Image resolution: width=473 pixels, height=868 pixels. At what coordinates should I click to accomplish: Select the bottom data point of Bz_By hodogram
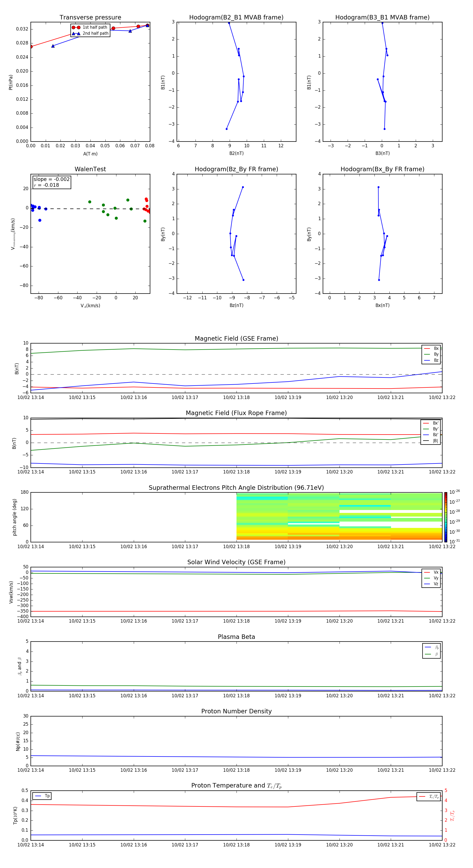243,280
